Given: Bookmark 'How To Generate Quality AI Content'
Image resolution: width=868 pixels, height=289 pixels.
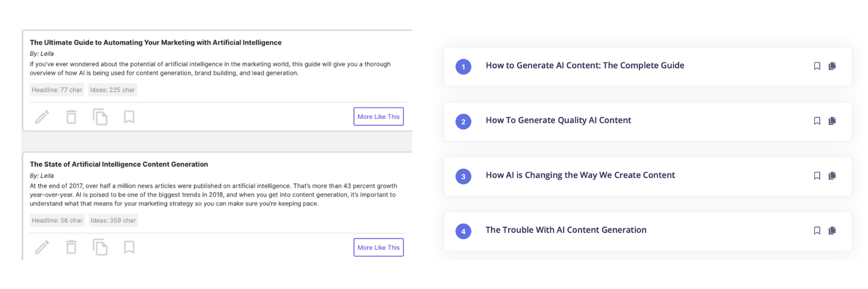Looking at the screenshot, I should tap(817, 121).
